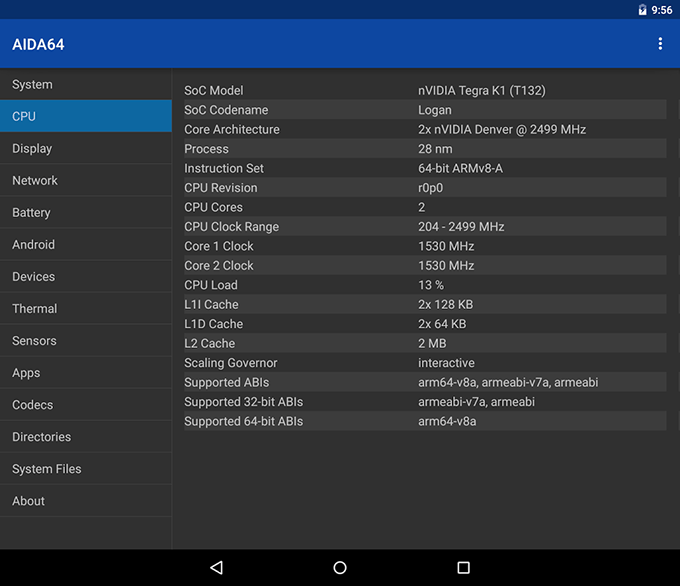Select the CPU Load label

(x=211, y=285)
